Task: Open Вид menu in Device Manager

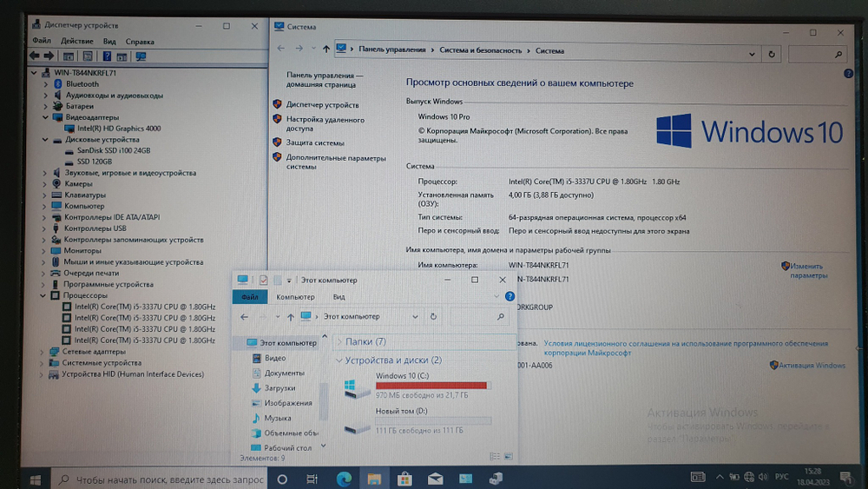Action: 109,42
